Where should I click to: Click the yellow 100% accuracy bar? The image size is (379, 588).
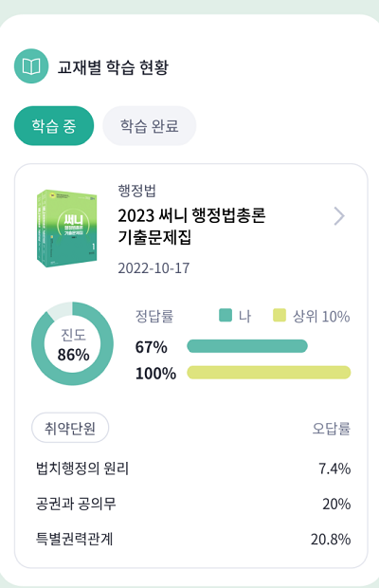pos(268,373)
